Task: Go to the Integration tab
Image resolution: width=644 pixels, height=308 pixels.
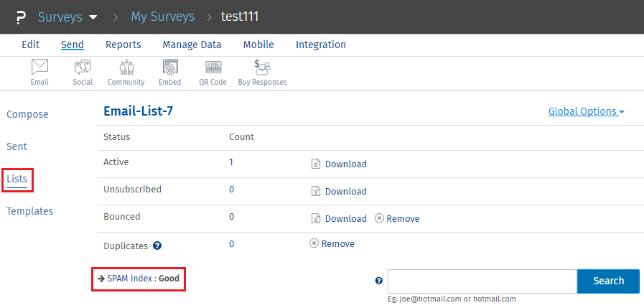Action: point(320,45)
